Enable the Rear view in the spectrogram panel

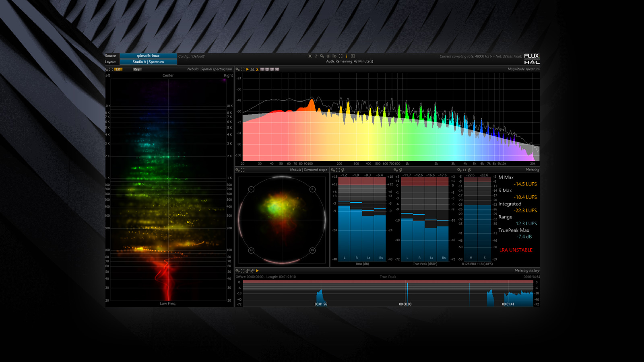[137, 69]
